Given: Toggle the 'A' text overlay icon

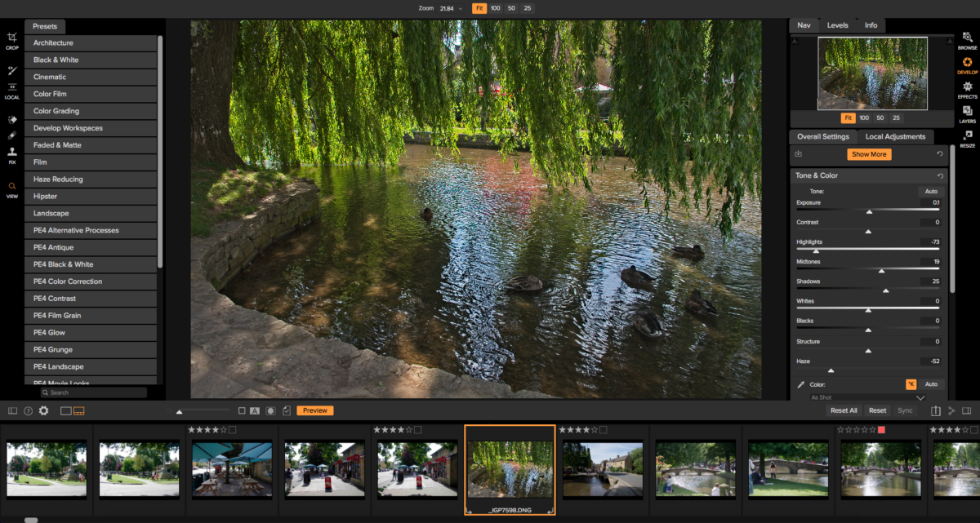Looking at the screenshot, I should [x=255, y=410].
